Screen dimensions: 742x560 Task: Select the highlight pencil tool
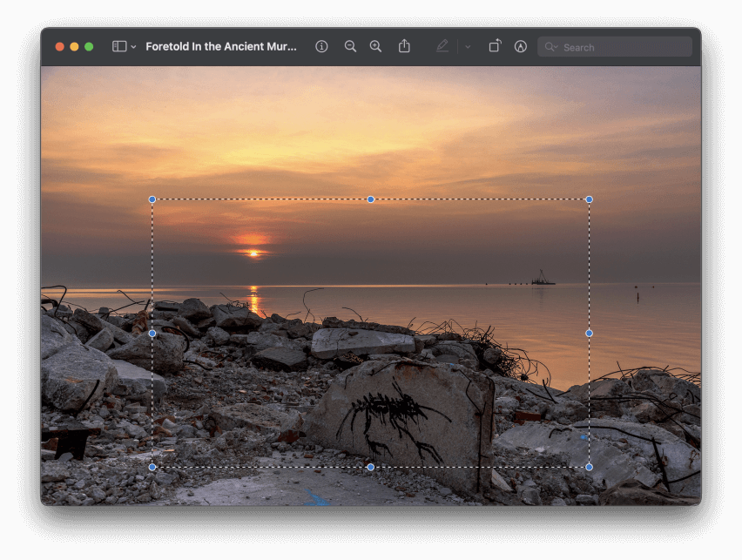click(442, 46)
